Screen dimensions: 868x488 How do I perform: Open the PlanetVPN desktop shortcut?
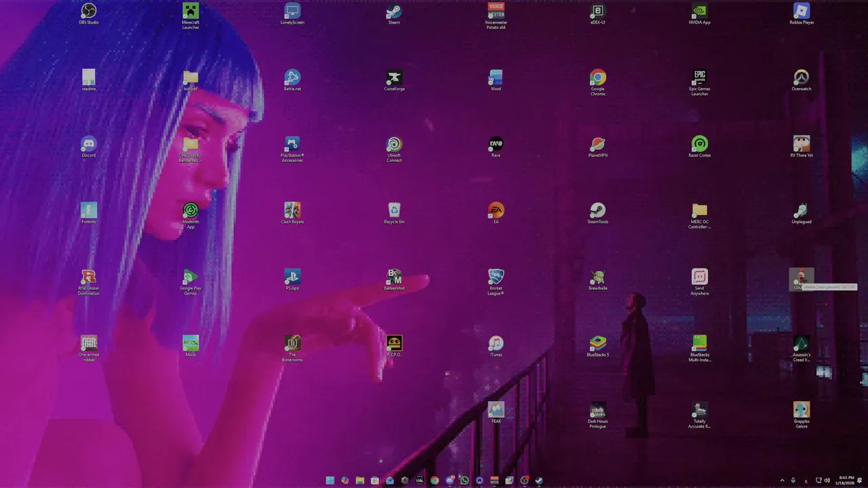pos(597,147)
